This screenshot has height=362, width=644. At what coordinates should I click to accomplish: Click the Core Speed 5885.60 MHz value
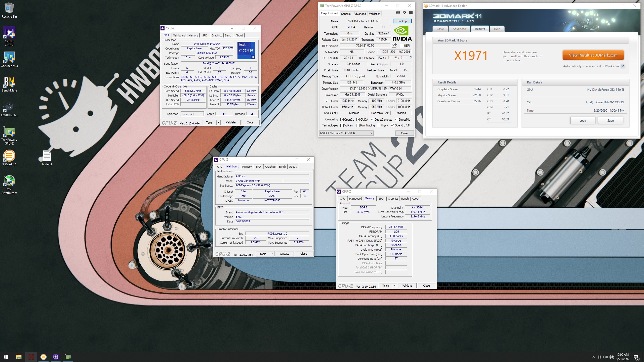193,91
